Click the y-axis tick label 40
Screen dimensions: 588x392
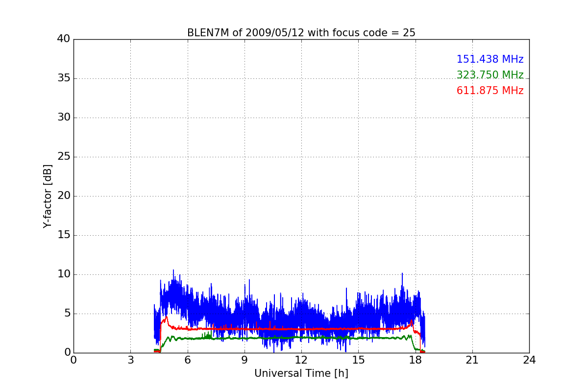(x=63, y=39)
